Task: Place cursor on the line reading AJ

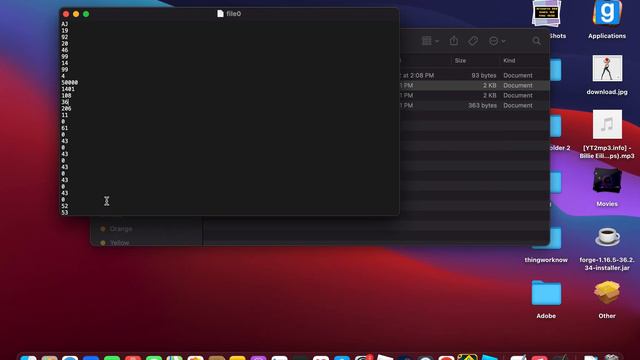Action: tap(64, 24)
